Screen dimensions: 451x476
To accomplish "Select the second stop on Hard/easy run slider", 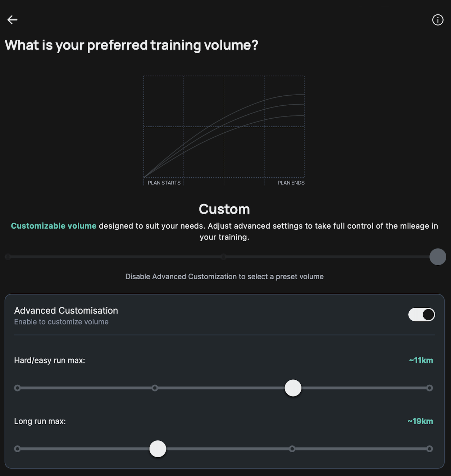I will pos(155,388).
